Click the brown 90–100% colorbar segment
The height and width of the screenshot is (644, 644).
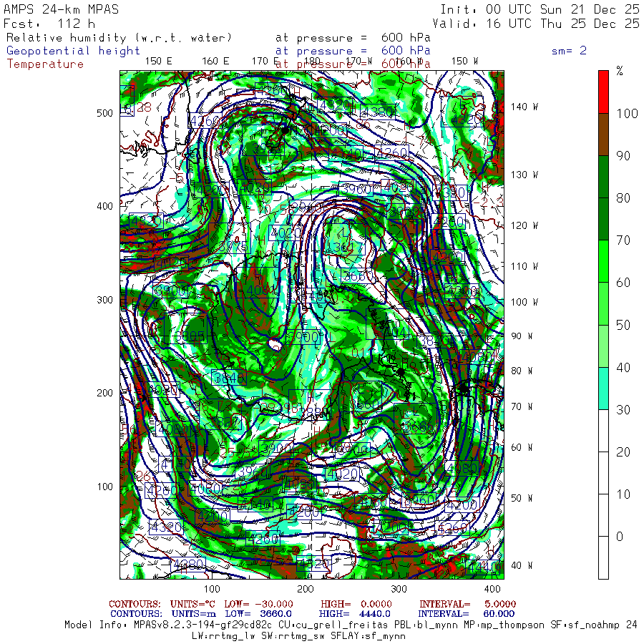(603, 135)
